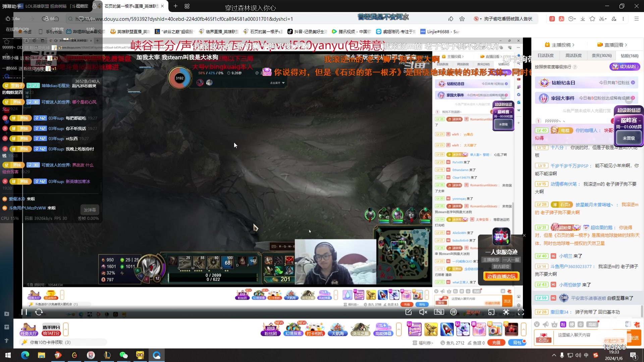Image resolution: width=644 pixels, height=362 pixels.
Task: Open 幻境探索 activity icon
Action: tap(293, 329)
